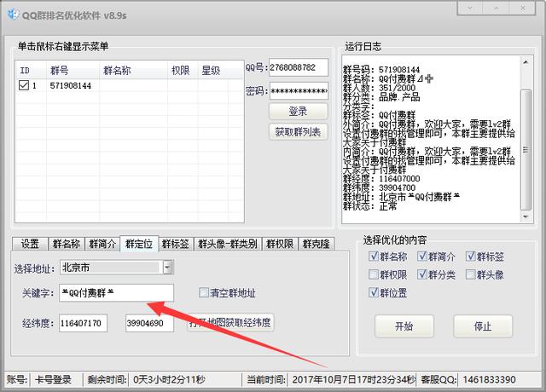Switch to the 设置 tab
This screenshot has width=546, height=392.
coord(30,244)
